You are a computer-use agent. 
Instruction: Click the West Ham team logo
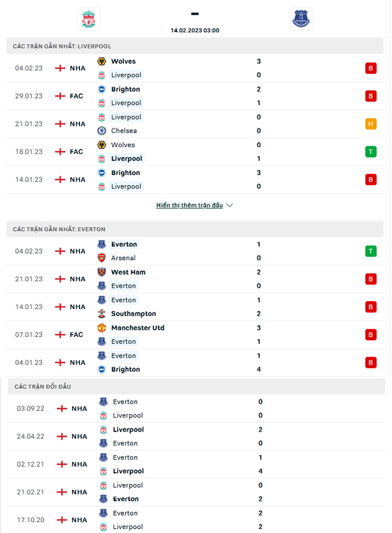pyautogui.click(x=101, y=272)
